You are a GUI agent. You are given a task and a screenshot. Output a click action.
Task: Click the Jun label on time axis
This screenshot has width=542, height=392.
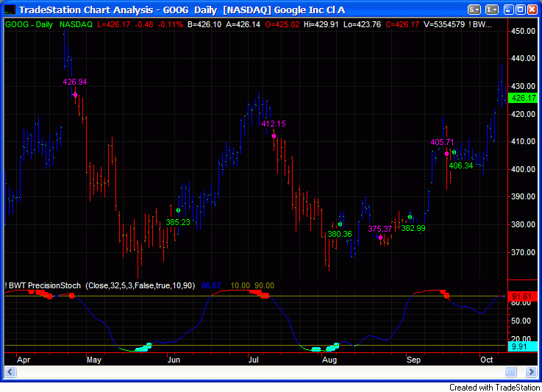pos(174,360)
